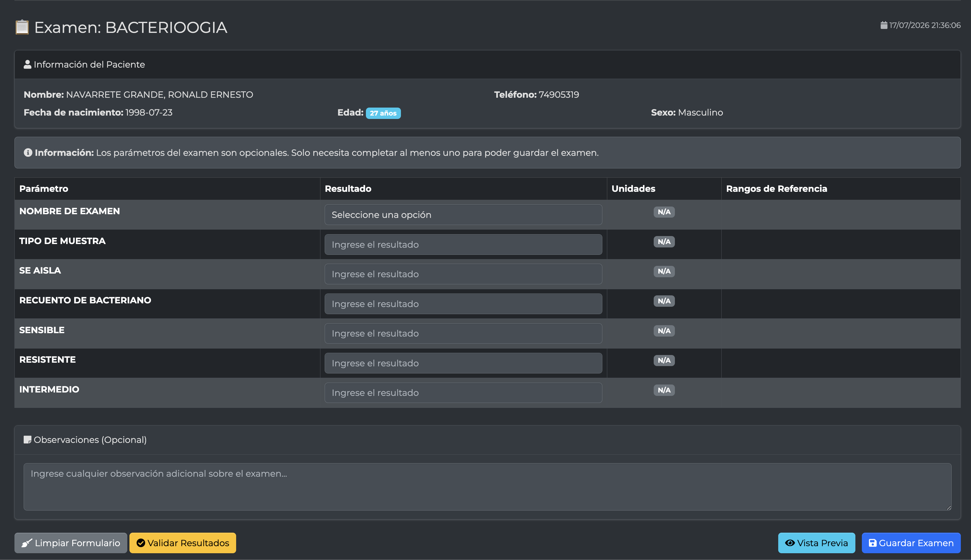Click the Unidades column header
Image resolution: width=971 pixels, height=560 pixels.
click(x=633, y=188)
